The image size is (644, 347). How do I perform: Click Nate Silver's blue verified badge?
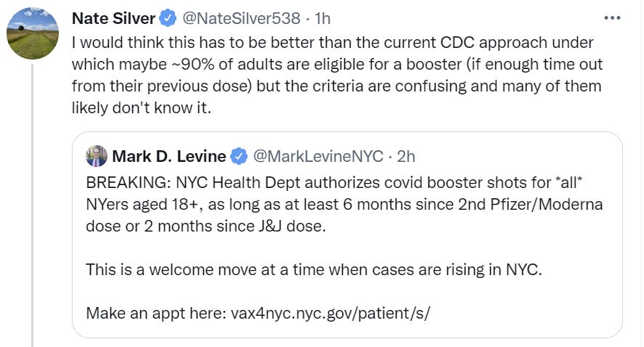(168, 18)
